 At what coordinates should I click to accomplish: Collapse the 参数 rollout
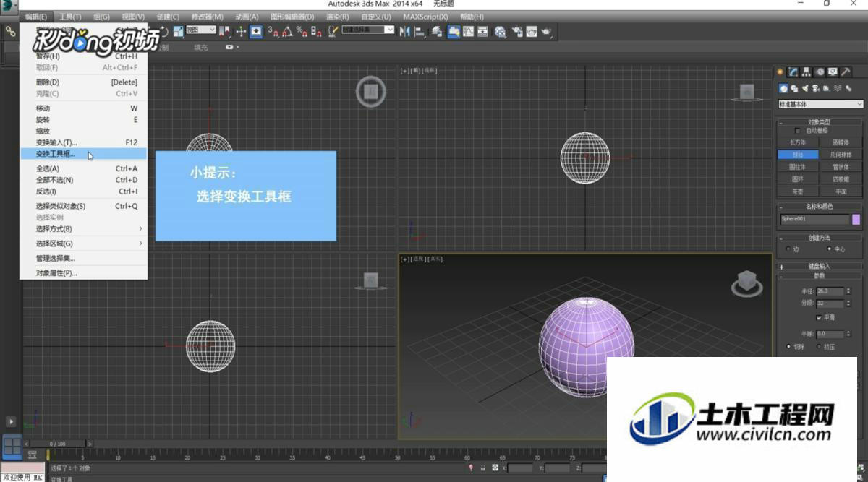[820, 276]
